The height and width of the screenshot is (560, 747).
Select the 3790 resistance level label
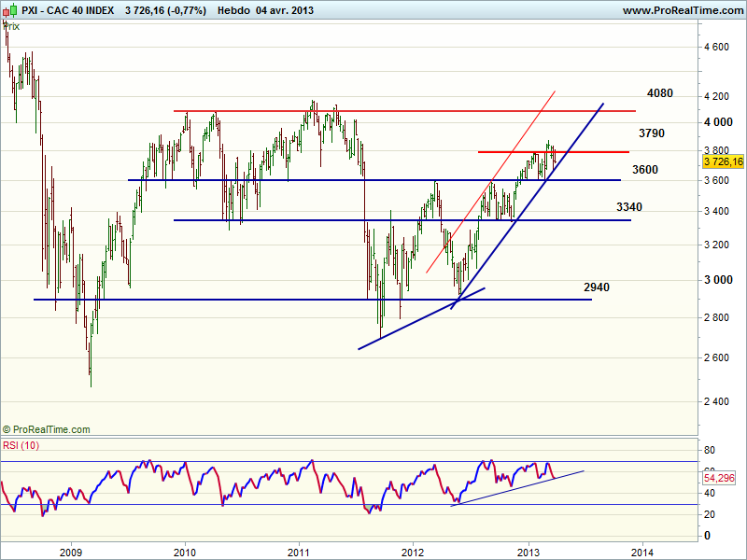click(x=651, y=133)
